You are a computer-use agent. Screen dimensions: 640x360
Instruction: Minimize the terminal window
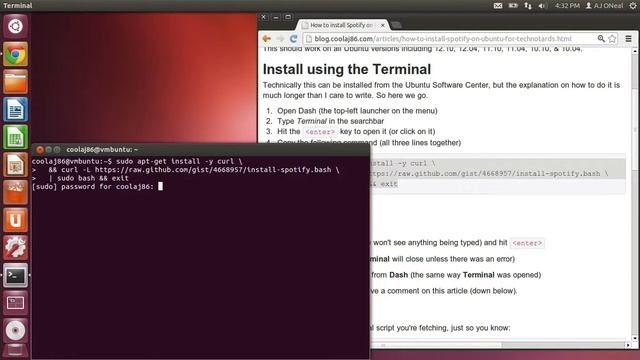pos(48,149)
